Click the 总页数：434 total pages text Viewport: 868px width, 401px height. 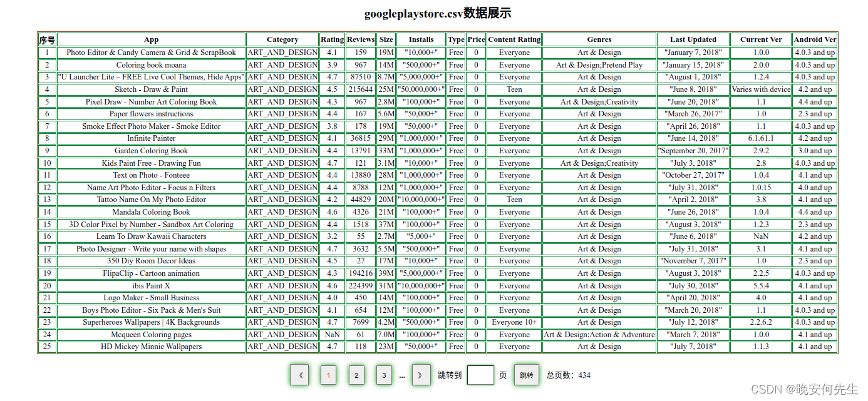(569, 375)
